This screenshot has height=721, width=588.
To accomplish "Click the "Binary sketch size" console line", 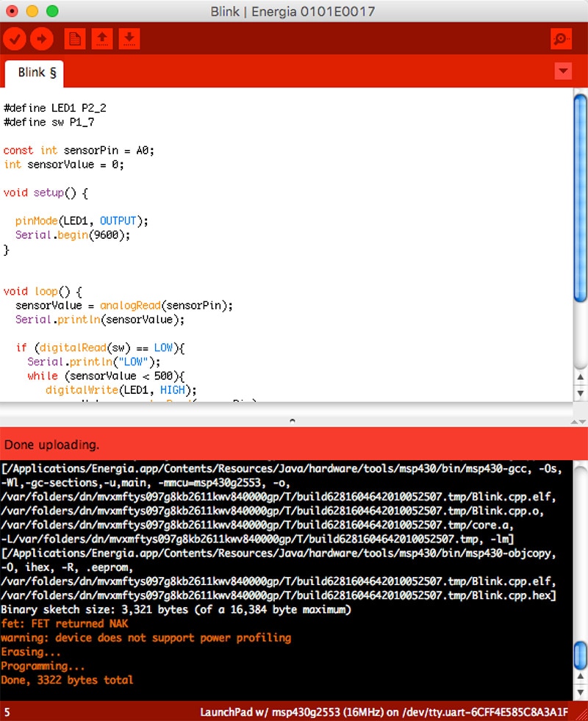I will coord(176,609).
